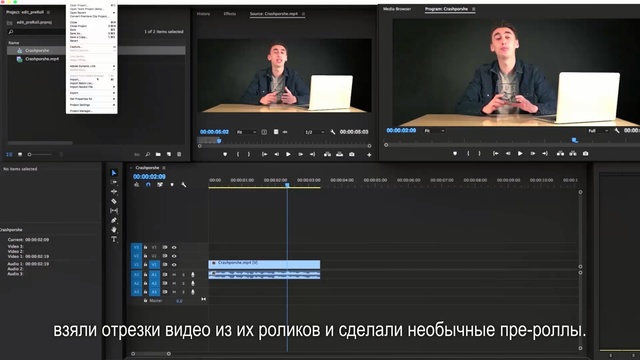Click the Extract button in Program monitor
The height and width of the screenshot is (360, 640).
(x=573, y=153)
